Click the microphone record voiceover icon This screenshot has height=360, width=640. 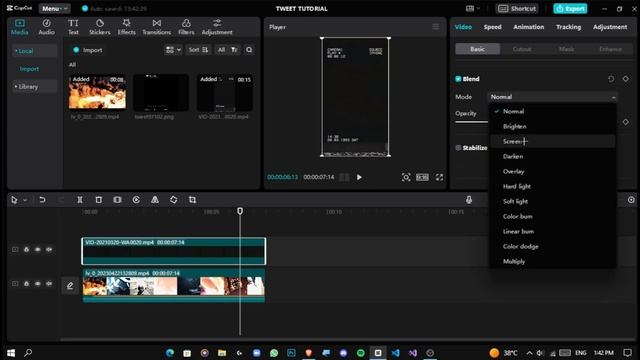[x=469, y=200]
